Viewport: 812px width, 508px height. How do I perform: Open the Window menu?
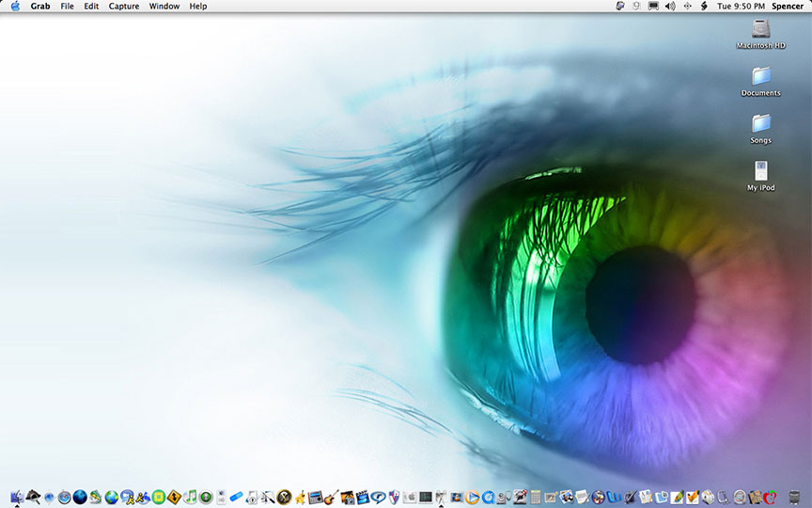[x=164, y=7]
